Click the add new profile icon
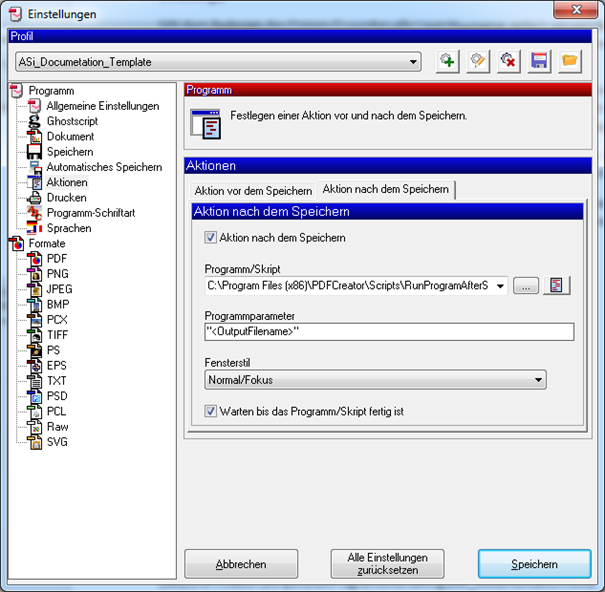Image resolution: width=605 pixels, height=592 pixels. pyautogui.click(x=449, y=62)
